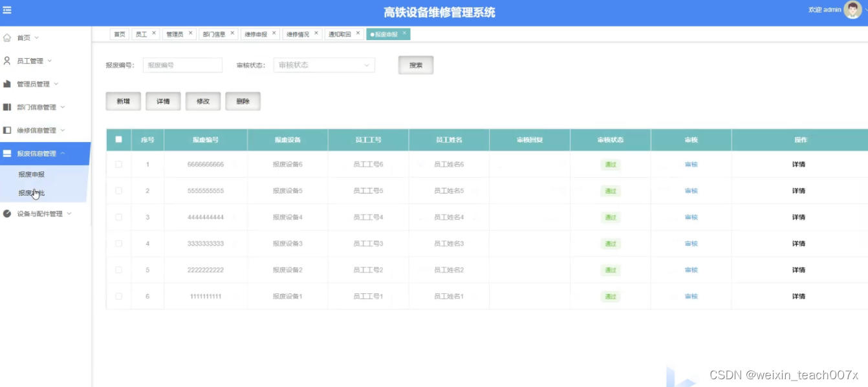Close the 维修申报 tab
The width and height of the screenshot is (868, 387).
click(274, 32)
